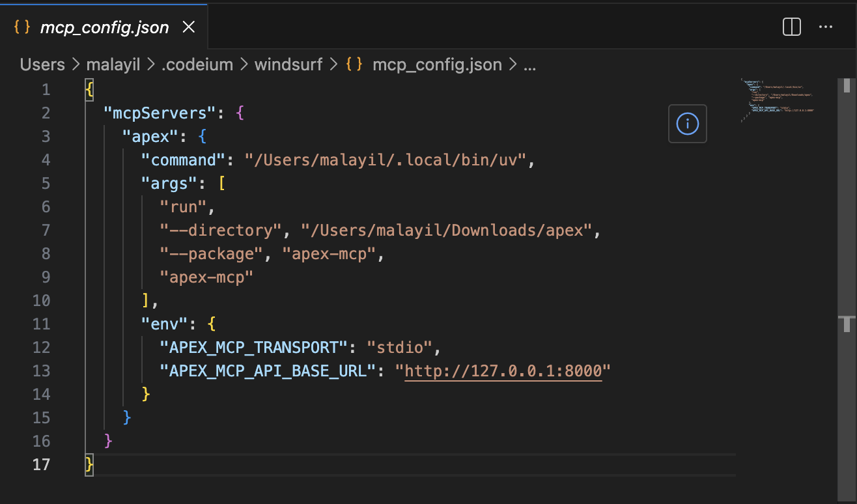
Task: Click the vertical scrollbar thumb at top
Action: pyautogui.click(x=847, y=85)
